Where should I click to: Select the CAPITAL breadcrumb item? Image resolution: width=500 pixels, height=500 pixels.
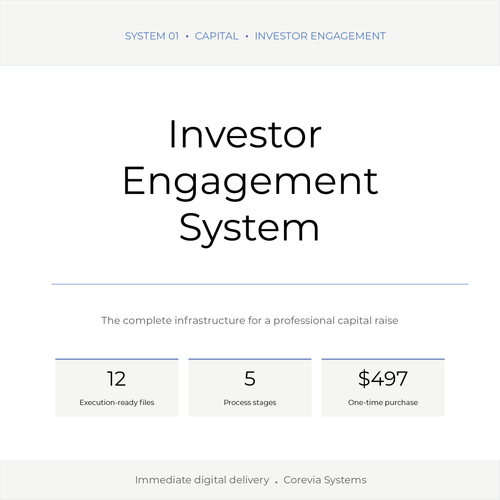[217, 36]
